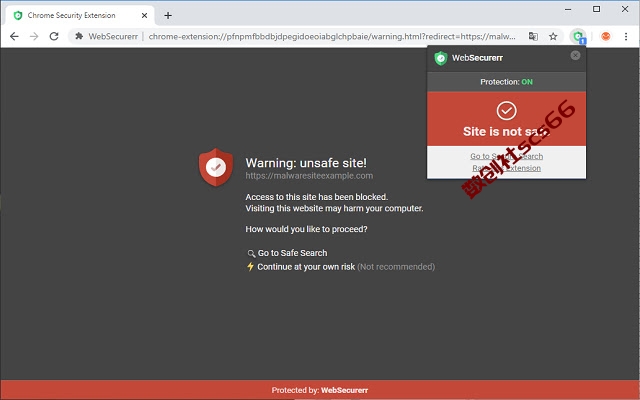Click the lightning bolt icon beside Continue
640x400 pixels.
tap(250, 267)
